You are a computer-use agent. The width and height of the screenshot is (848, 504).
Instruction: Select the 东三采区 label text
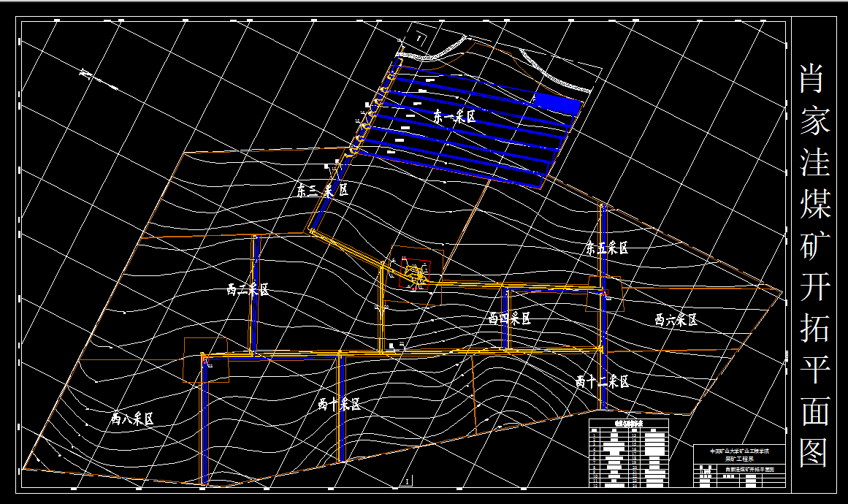322,191
